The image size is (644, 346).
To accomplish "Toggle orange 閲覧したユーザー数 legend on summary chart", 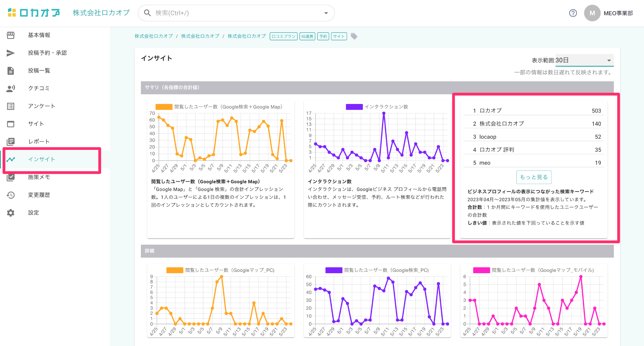I will click(x=164, y=107).
